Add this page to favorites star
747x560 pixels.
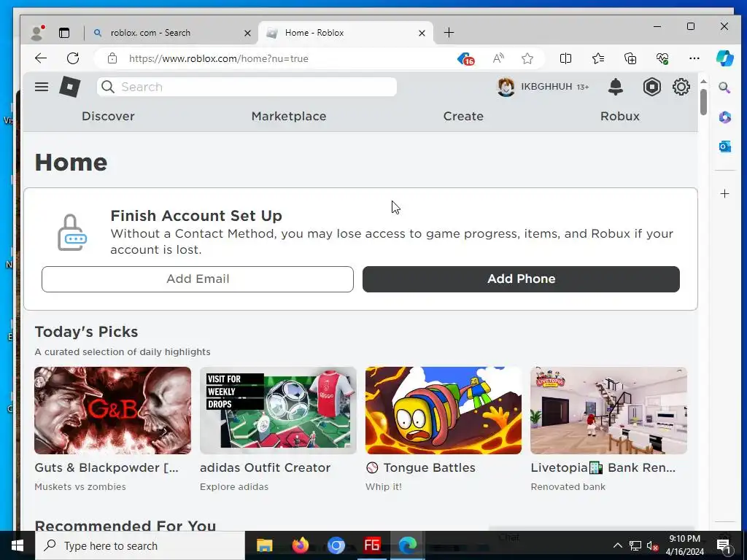527,58
